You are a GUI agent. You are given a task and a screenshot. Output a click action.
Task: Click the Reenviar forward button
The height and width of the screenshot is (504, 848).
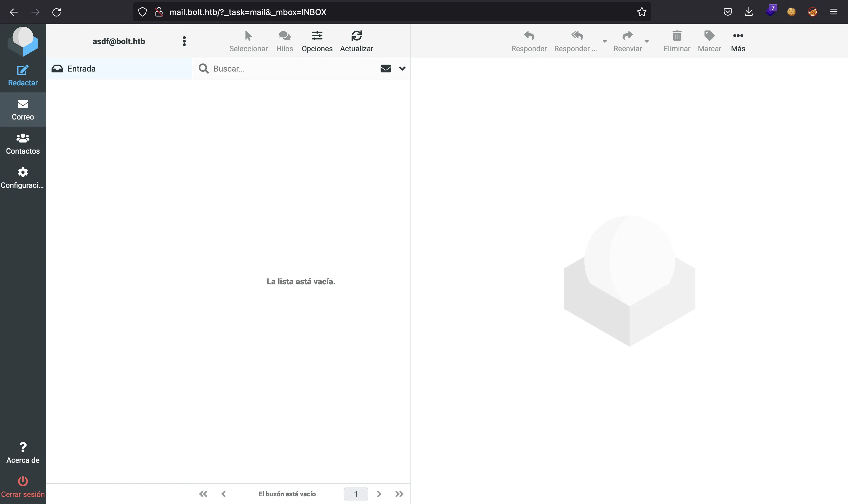tap(627, 41)
